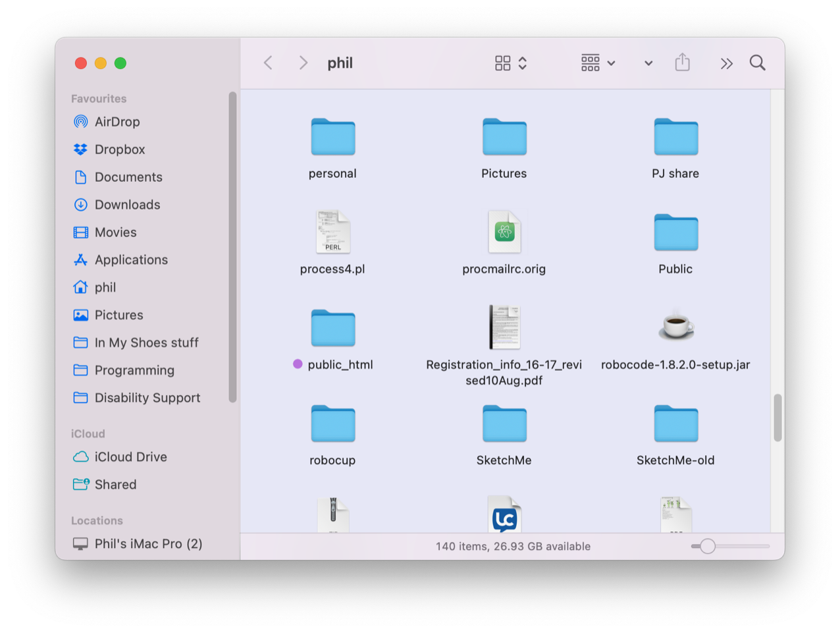Select the Registration_info_16-17 PDF thumbnail

pos(504,327)
